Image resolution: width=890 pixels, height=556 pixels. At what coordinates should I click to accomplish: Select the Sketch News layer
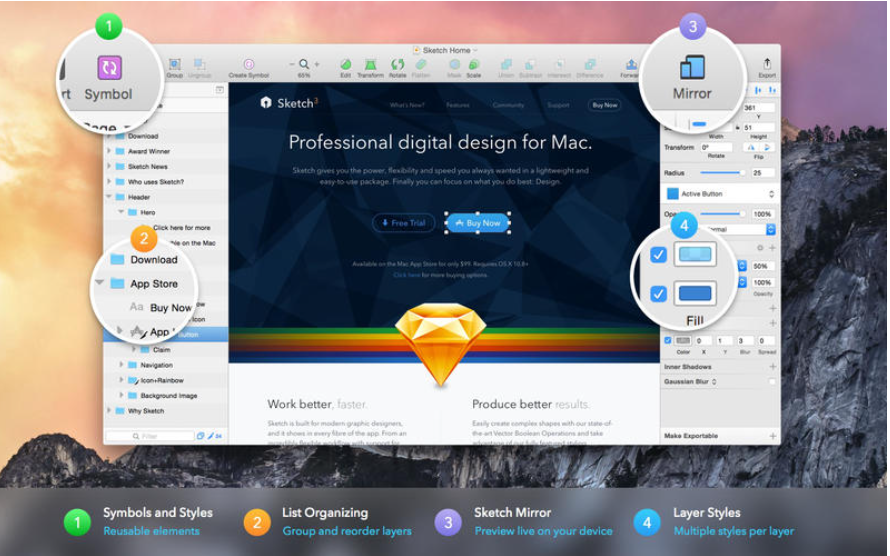[147, 167]
